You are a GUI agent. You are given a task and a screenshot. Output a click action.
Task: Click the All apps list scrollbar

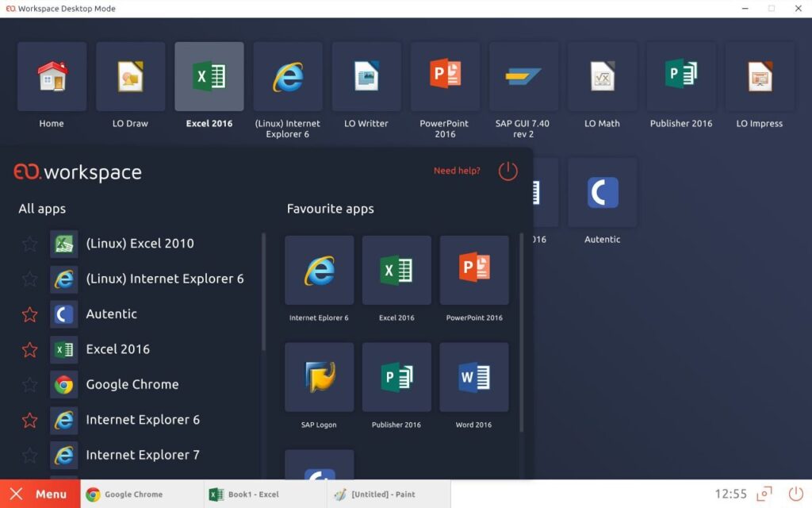(x=263, y=292)
